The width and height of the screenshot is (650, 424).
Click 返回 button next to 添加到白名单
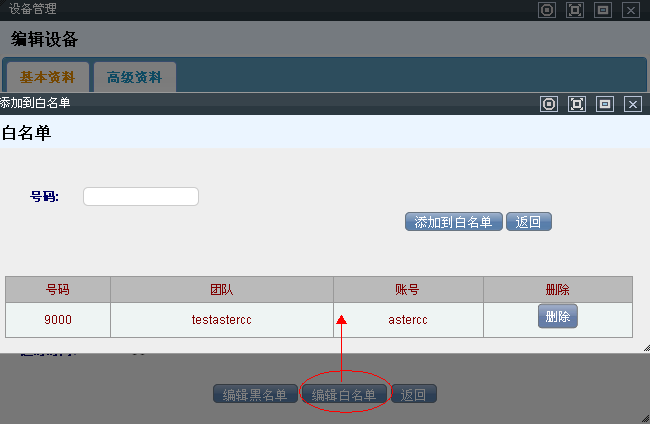coord(528,222)
